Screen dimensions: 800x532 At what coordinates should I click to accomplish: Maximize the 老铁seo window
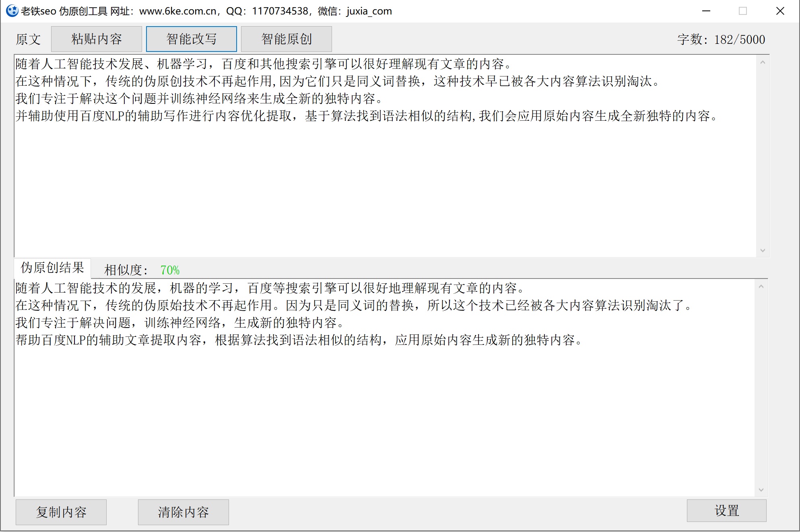click(x=743, y=11)
